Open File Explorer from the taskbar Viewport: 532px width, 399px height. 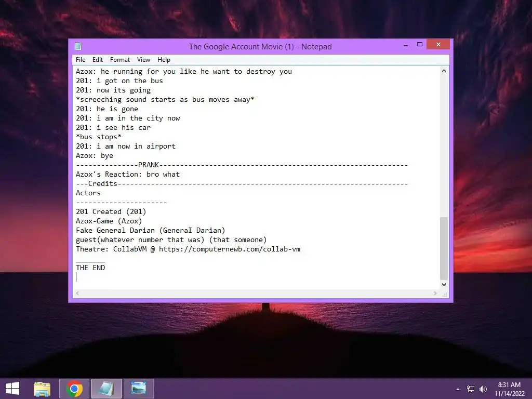coord(42,389)
